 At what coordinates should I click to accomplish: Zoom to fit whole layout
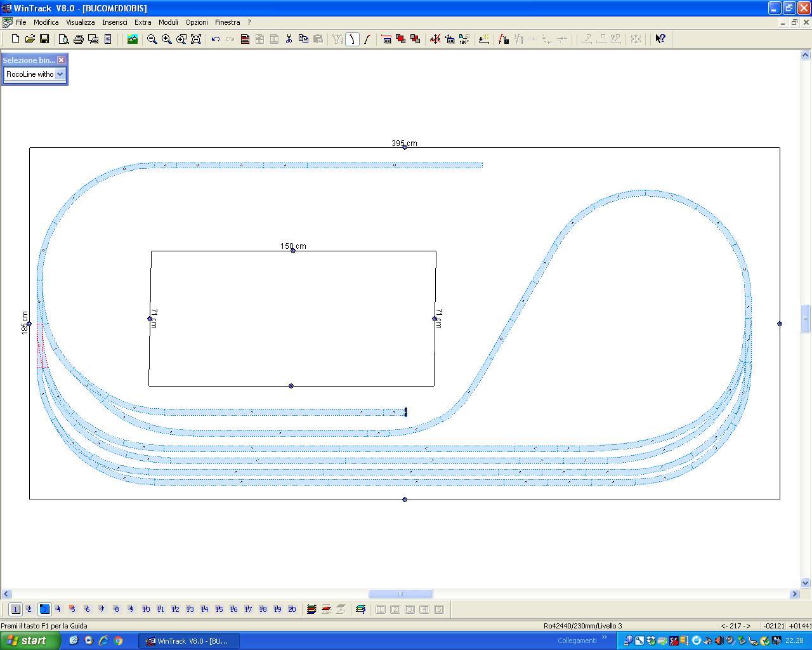coord(196,39)
